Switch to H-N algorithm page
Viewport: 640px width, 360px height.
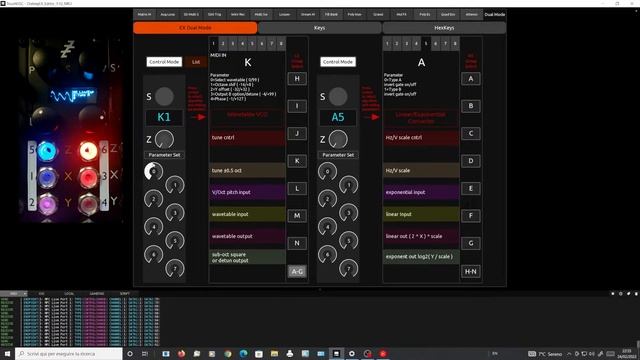(x=471, y=271)
